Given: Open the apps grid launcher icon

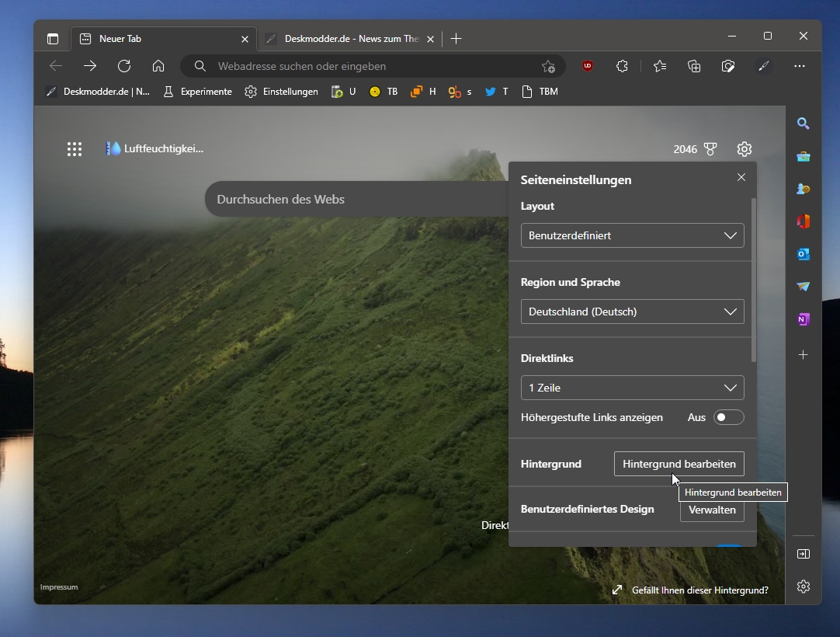Looking at the screenshot, I should pos(75,149).
